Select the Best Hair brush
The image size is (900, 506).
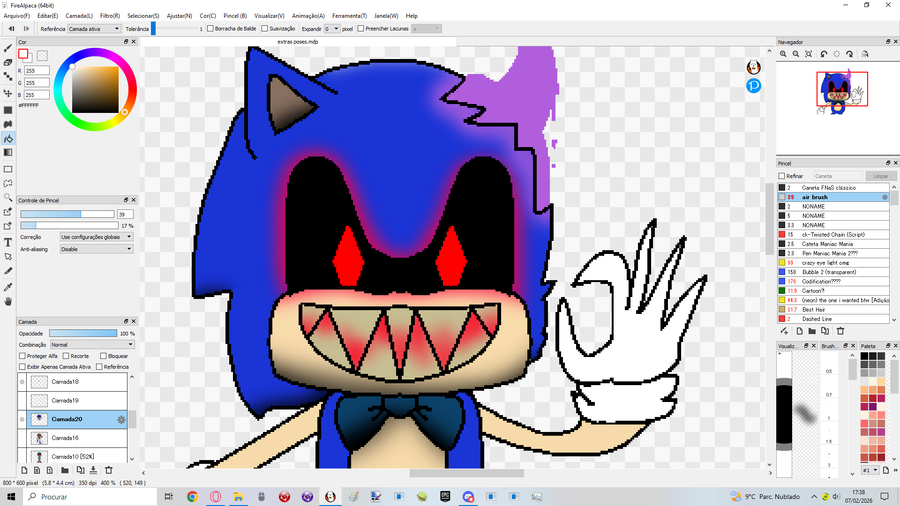click(x=833, y=310)
